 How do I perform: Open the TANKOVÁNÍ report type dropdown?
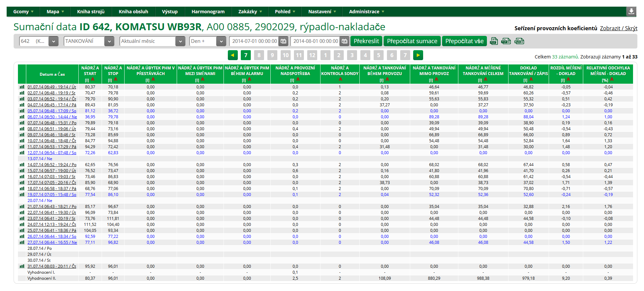click(x=89, y=41)
